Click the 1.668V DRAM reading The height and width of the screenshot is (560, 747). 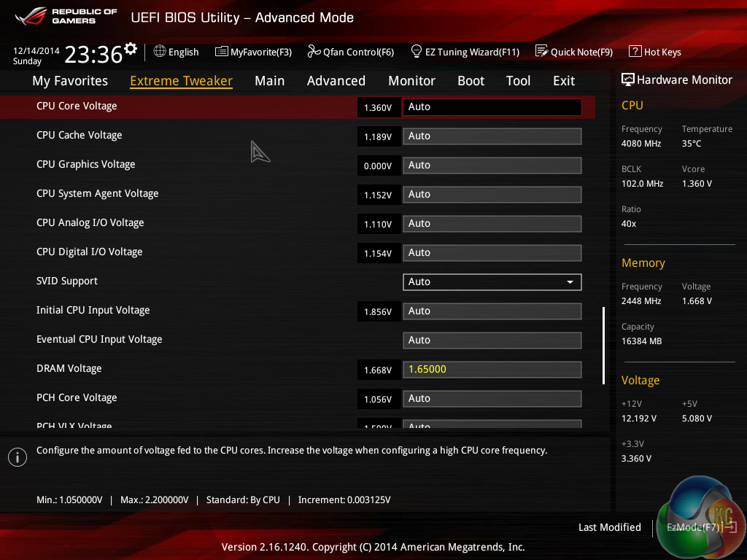tap(379, 370)
